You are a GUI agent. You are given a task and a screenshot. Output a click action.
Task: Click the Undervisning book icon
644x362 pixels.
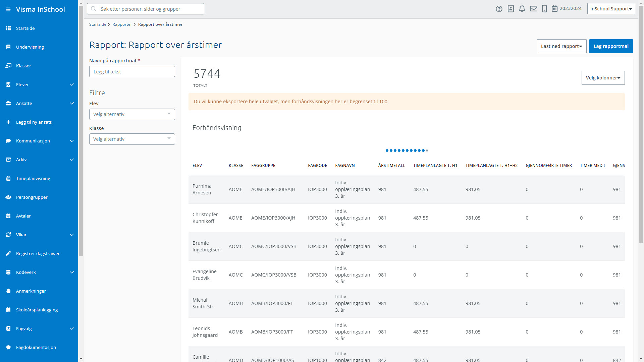click(8, 47)
